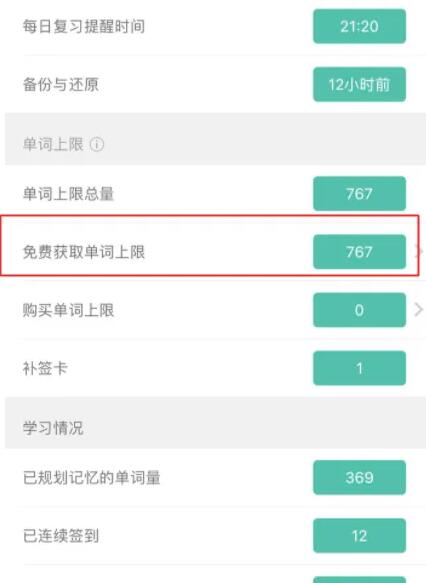The image size is (426, 583).
Task: Open the 购买单词上限 row label
Action: point(68,310)
